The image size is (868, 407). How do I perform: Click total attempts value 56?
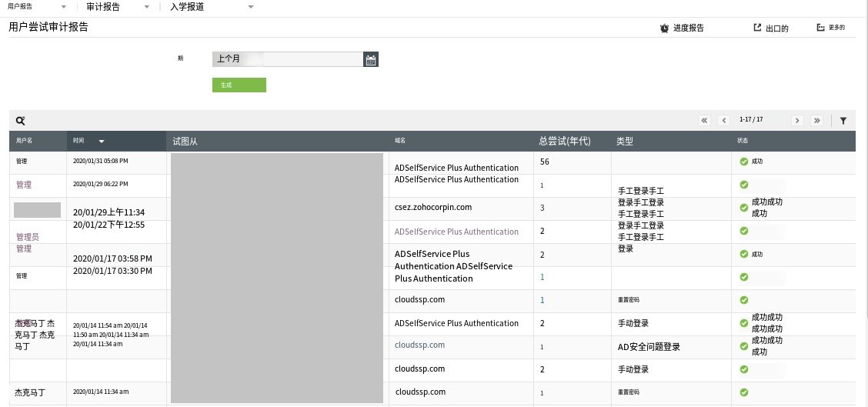coord(545,162)
